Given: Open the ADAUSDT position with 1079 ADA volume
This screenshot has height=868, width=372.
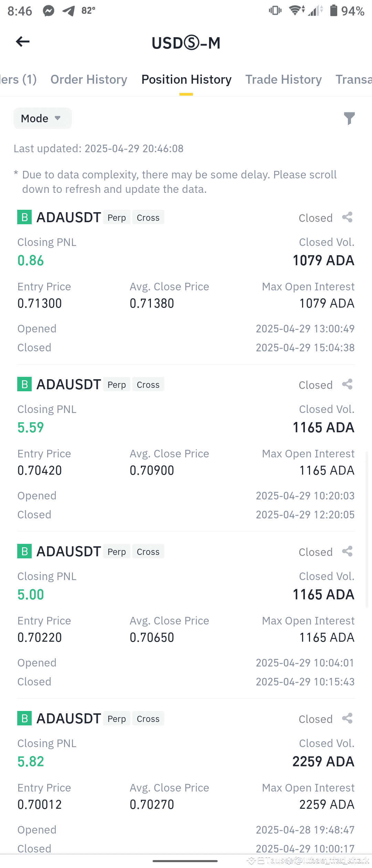Looking at the screenshot, I should [x=186, y=282].
